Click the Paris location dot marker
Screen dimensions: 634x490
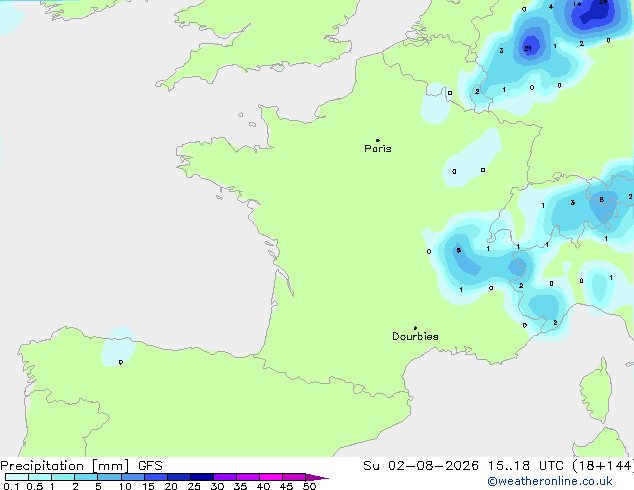pyautogui.click(x=378, y=140)
